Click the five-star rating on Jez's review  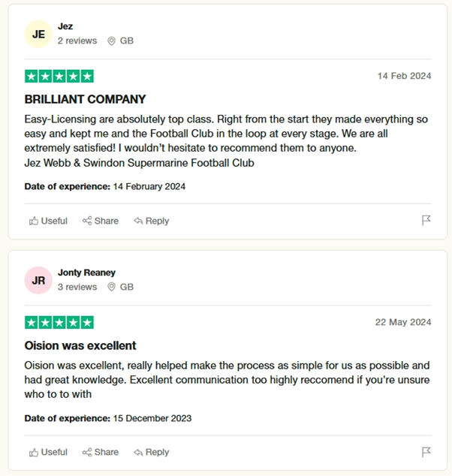click(x=59, y=76)
